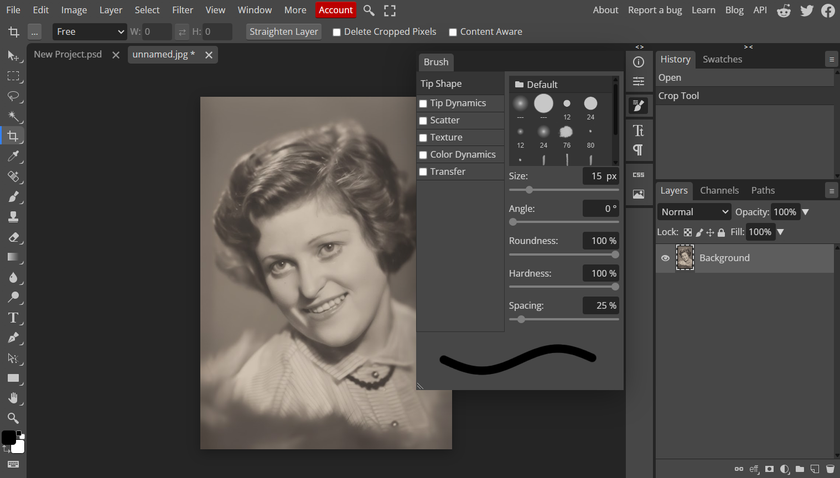Select the Eyedropper tool
The height and width of the screenshot is (478, 840).
(13, 156)
